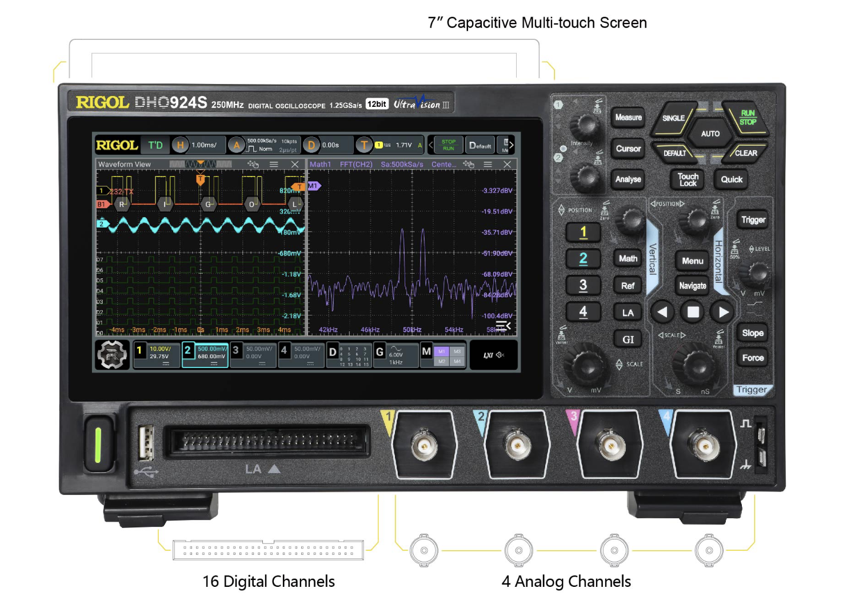
Task: Click the DEFAULT key
Action: pyautogui.click(x=675, y=153)
